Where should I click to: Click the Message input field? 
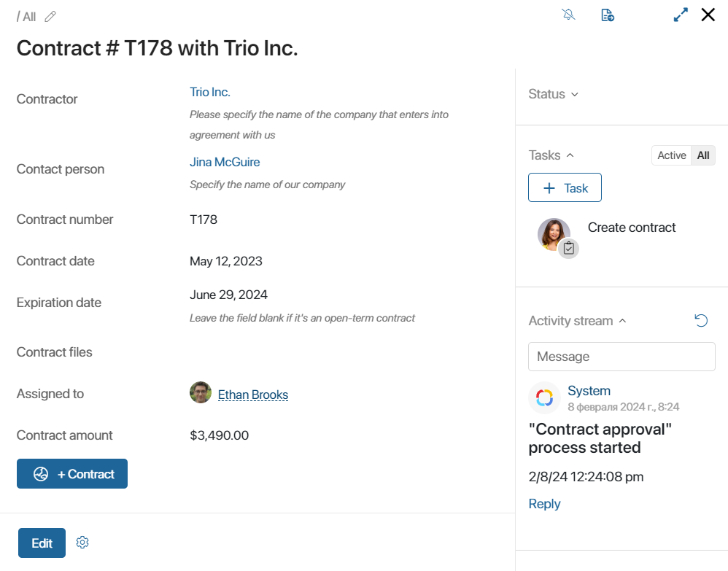621,357
